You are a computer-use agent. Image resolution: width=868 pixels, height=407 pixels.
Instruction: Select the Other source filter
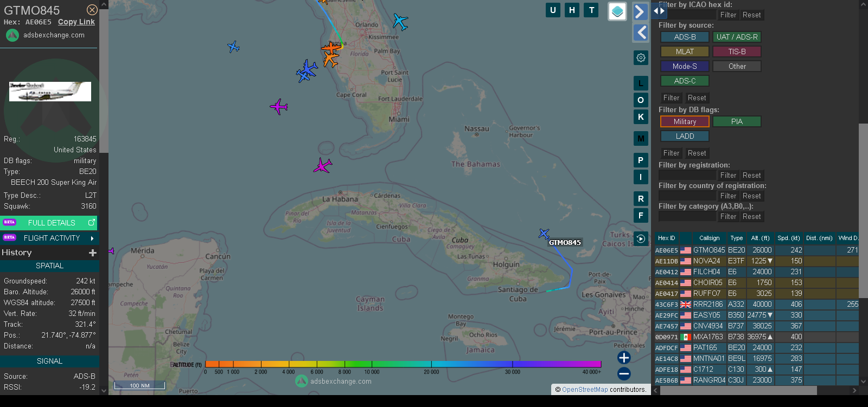[x=737, y=66]
